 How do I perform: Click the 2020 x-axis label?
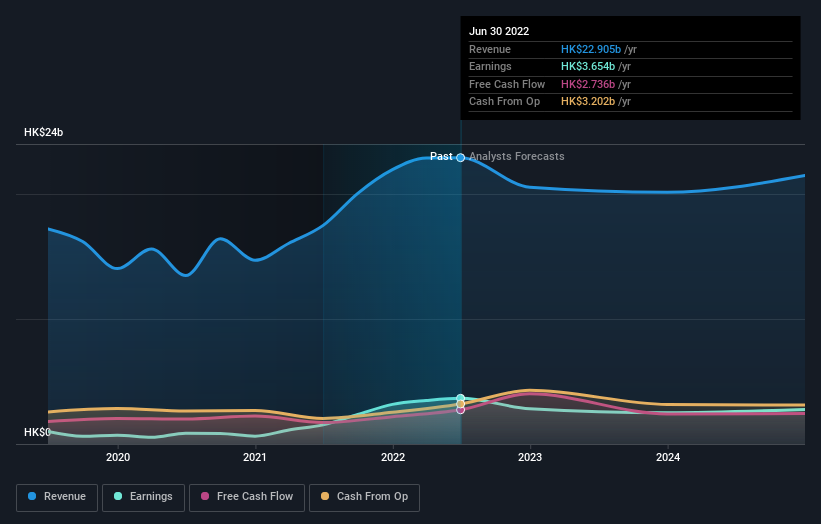click(118, 457)
